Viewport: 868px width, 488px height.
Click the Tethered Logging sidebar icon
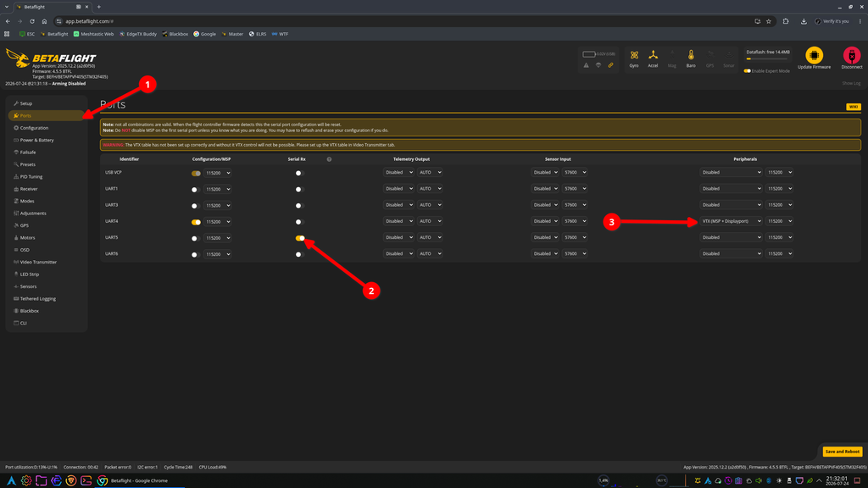(16, 298)
